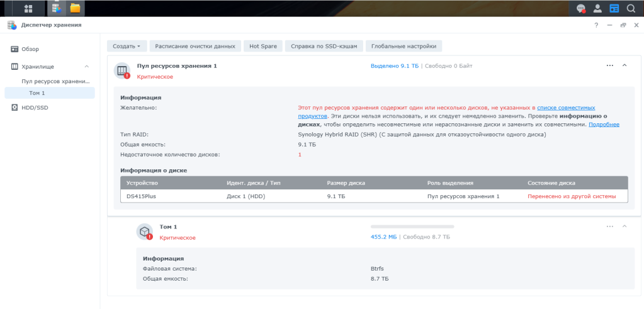Click the Обзор sidebar icon

click(14, 49)
